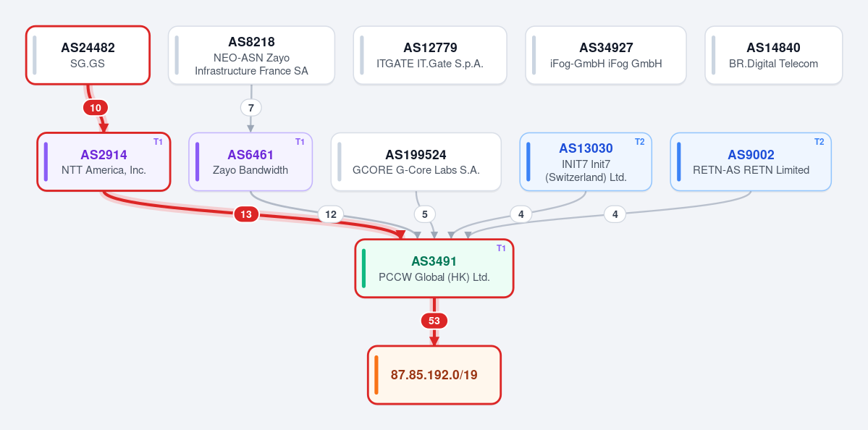Select the AS13030 INIT7 node

coord(586,161)
